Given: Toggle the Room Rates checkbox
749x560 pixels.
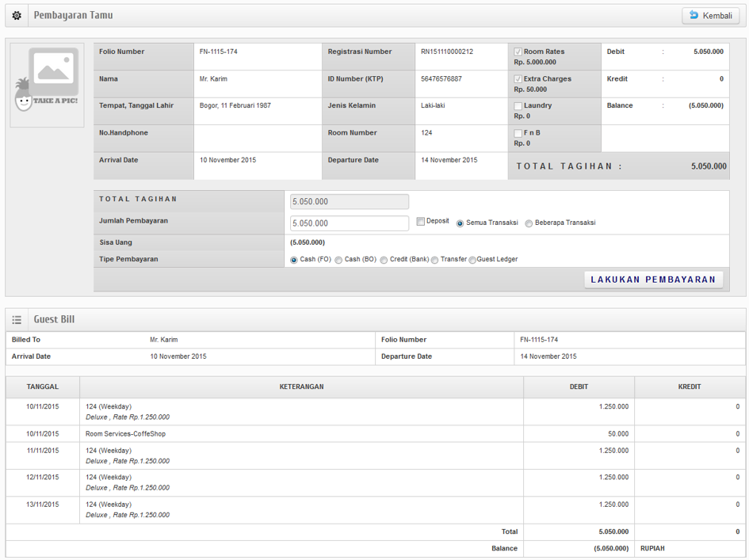Looking at the screenshot, I should 518,52.
